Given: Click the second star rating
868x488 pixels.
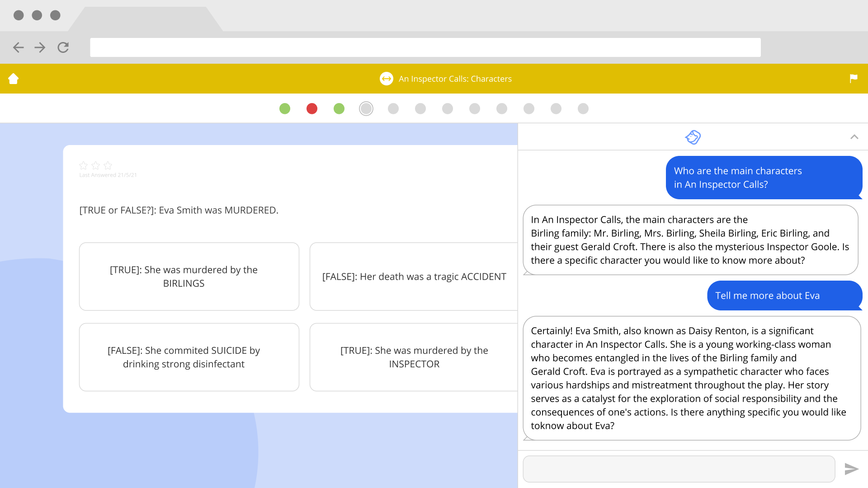Looking at the screenshot, I should (96, 165).
